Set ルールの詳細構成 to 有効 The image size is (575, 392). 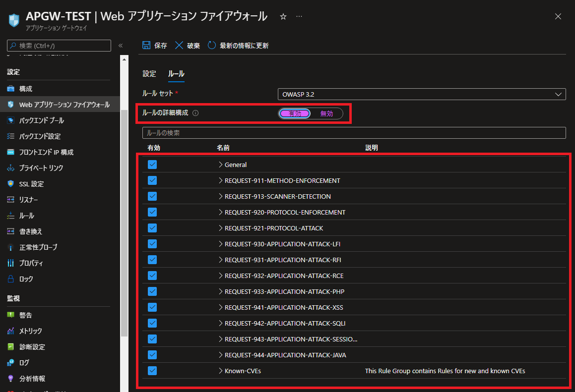point(295,113)
